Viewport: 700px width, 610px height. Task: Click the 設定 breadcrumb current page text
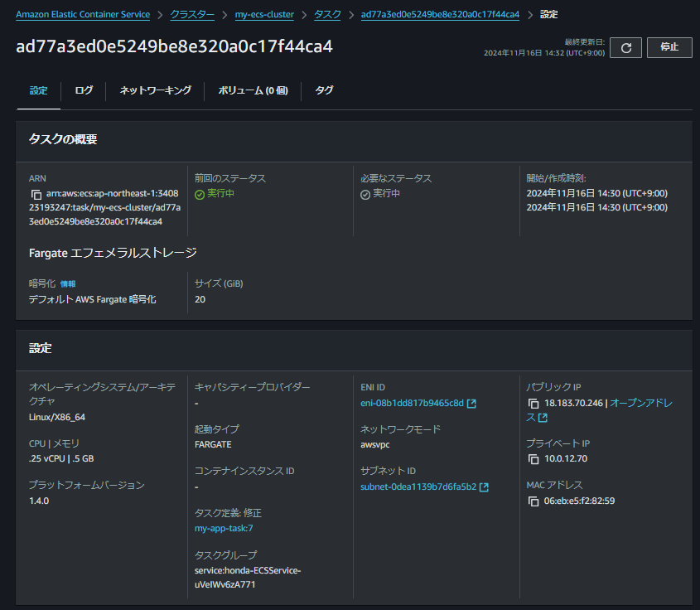click(548, 14)
